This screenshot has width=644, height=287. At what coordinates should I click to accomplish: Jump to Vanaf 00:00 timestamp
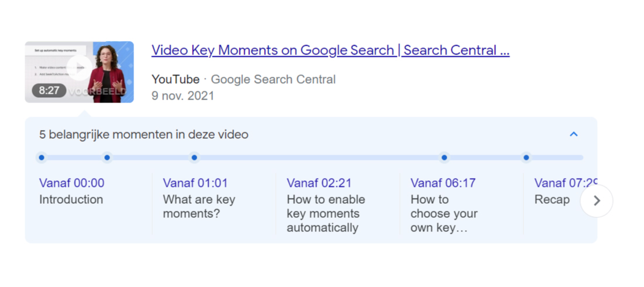72,183
